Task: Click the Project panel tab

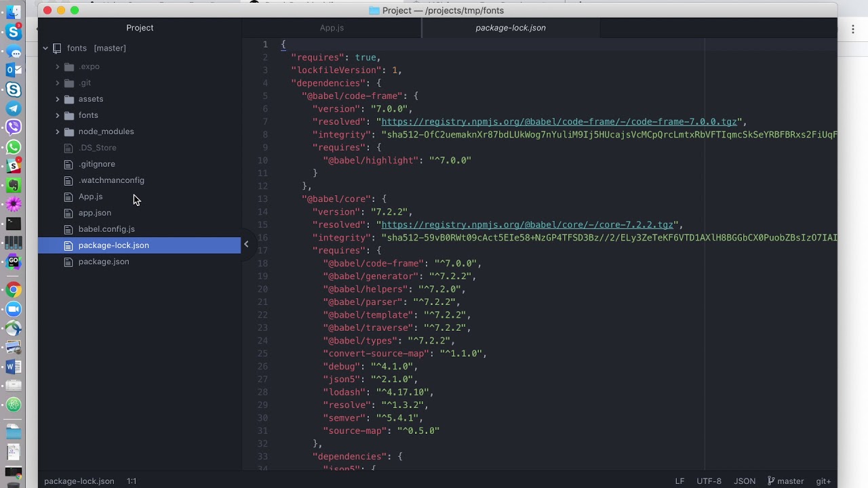Action: [x=140, y=28]
